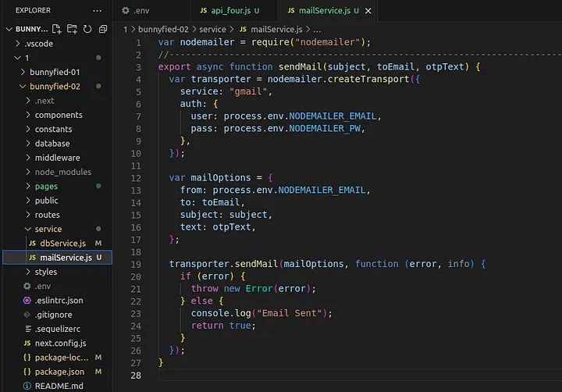Click NODEMAILER_PW on line 8
The width and height of the screenshot is (562, 392).
click(325, 128)
